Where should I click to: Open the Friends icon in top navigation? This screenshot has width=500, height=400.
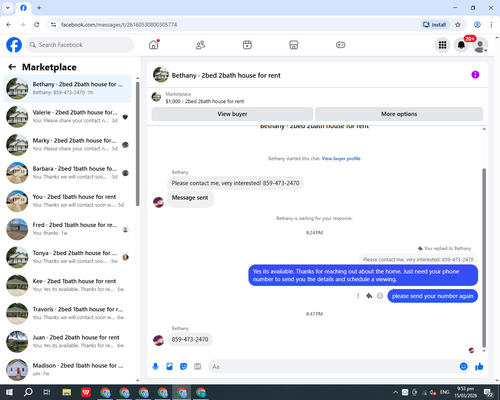click(x=200, y=45)
